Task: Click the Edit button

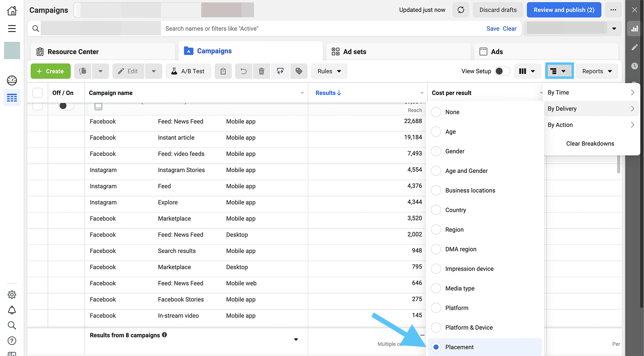Action: (x=128, y=71)
